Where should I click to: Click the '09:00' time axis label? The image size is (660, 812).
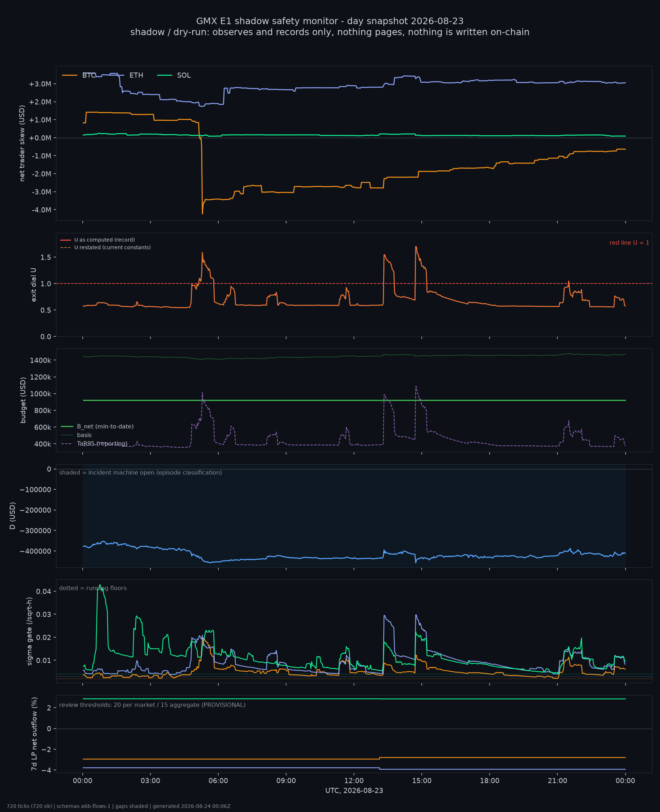(x=286, y=780)
